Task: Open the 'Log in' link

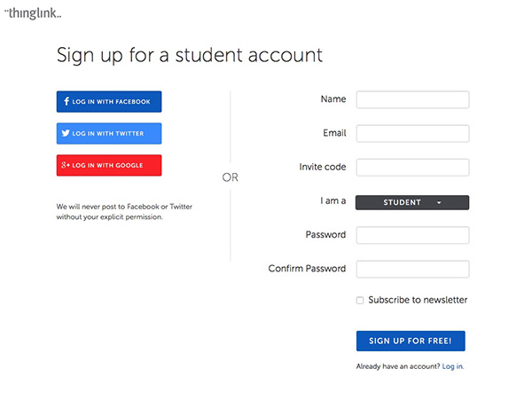Action: (x=452, y=366)
